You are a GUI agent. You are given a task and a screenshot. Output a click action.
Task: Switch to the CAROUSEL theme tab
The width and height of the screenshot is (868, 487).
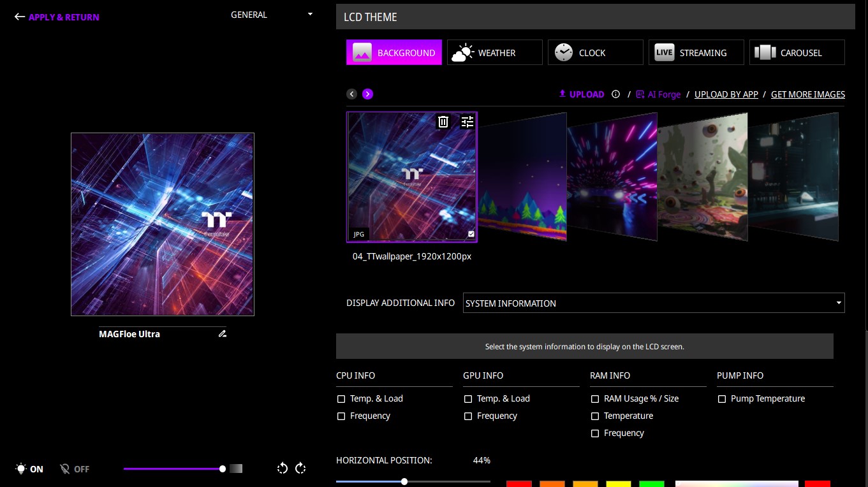(797, 53)
